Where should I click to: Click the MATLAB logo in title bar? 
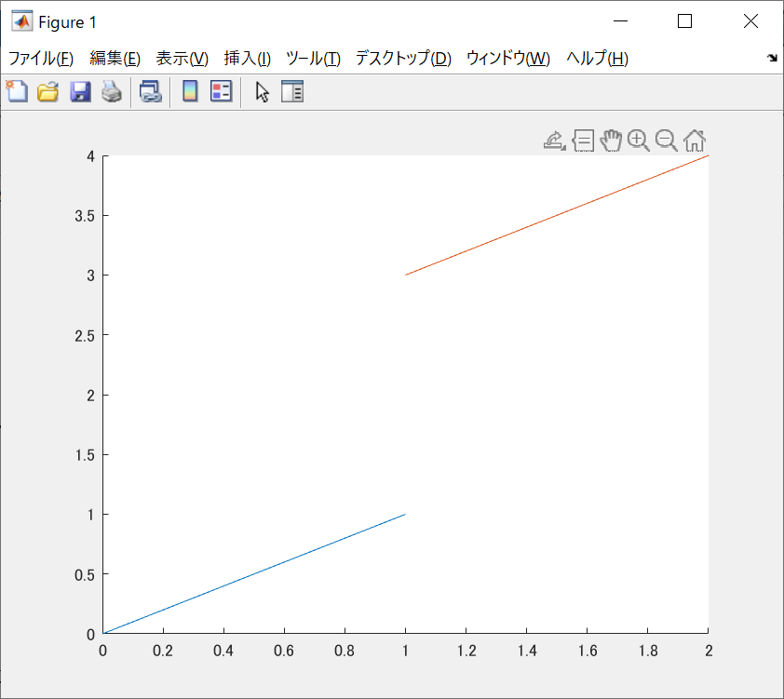point(22,21)
